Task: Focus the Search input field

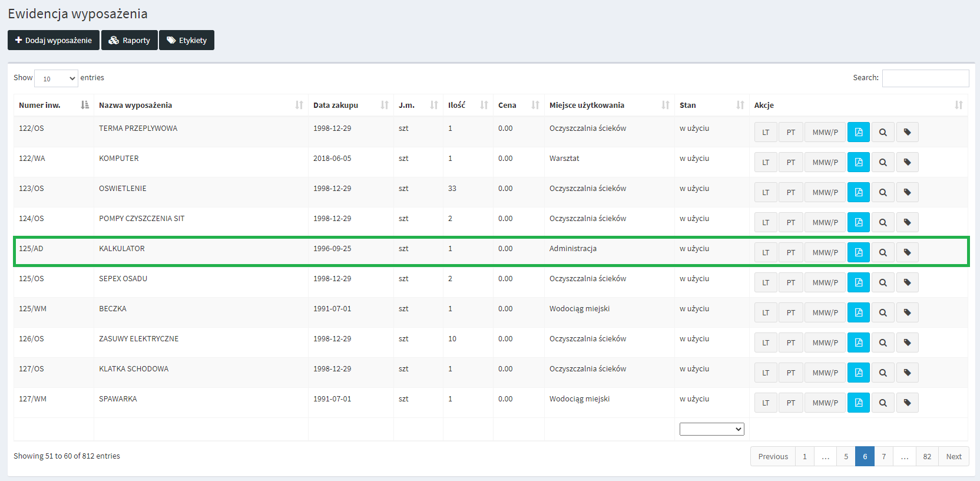Action: 925,78
